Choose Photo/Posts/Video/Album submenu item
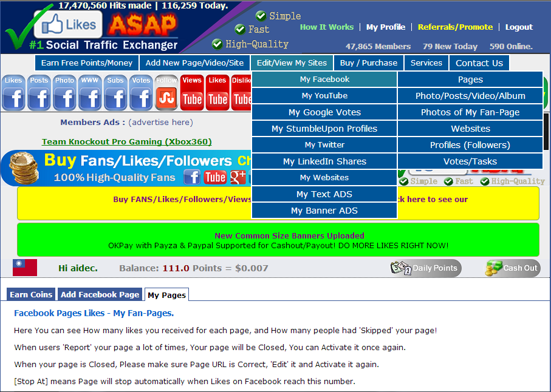The image size is (551, 392). click(470, 95)
